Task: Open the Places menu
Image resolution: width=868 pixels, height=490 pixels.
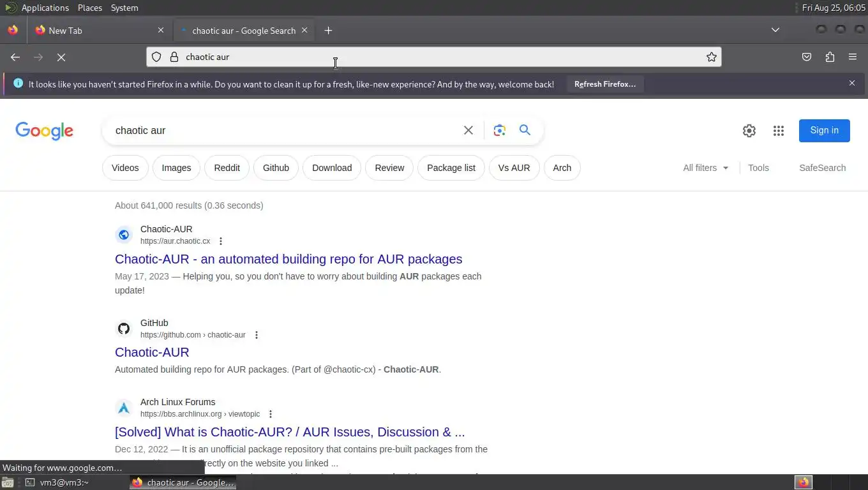Action: tap(90, 8)
